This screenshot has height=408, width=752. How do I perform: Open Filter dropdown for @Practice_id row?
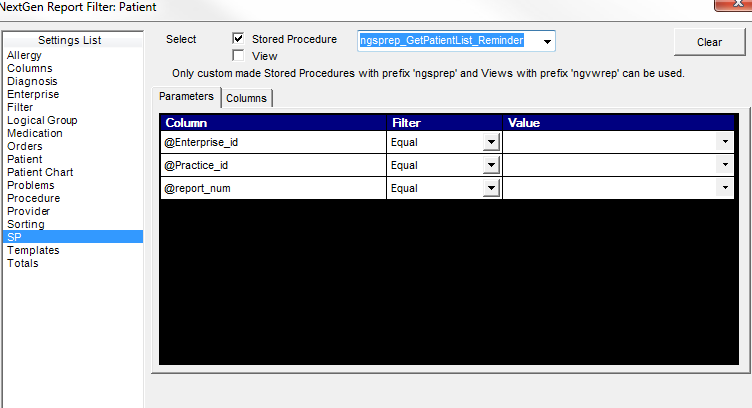(x=491, y=165)
